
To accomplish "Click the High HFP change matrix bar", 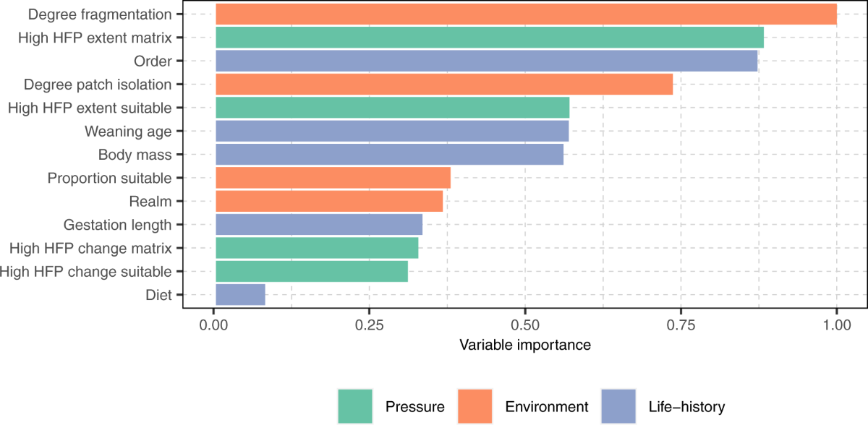I will (317, 248).
